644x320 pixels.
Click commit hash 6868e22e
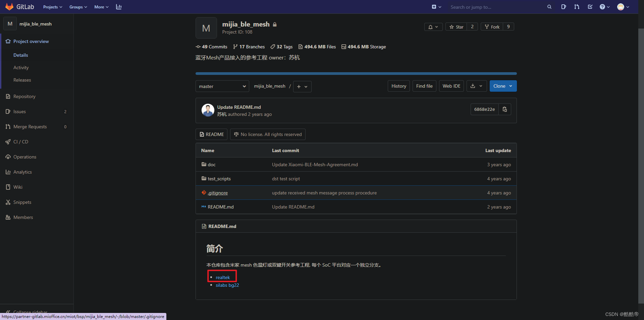484,109
